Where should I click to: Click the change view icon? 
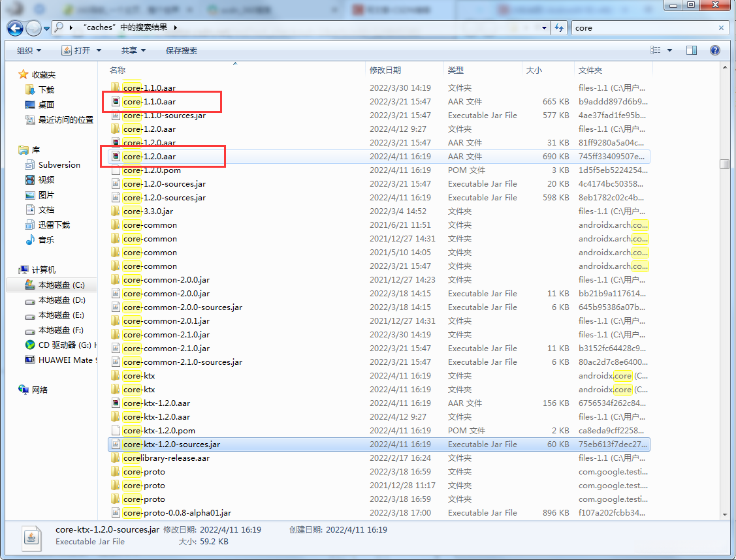656,50
